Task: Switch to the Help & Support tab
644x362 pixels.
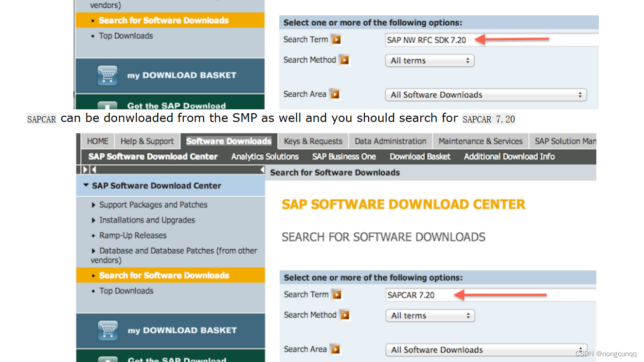Action: [147, 141]
